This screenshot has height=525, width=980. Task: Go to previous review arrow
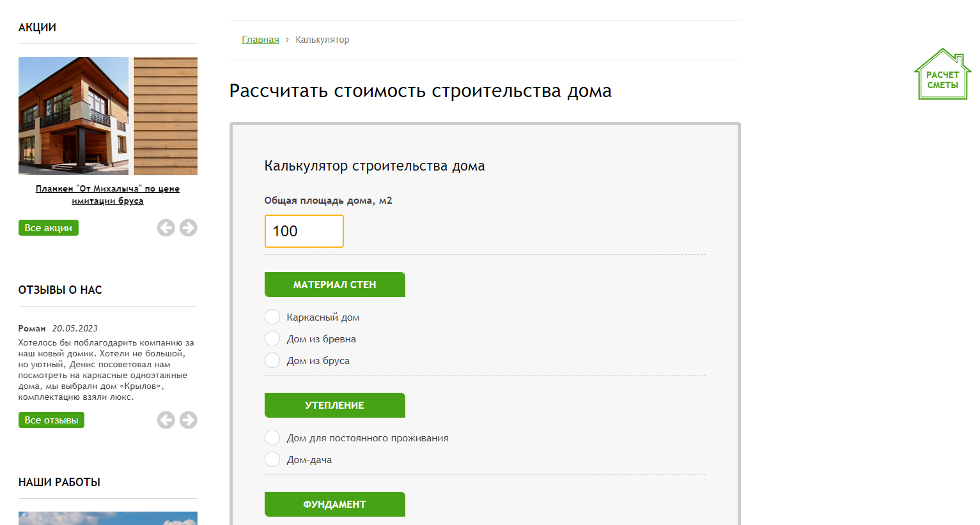(166, 420)
